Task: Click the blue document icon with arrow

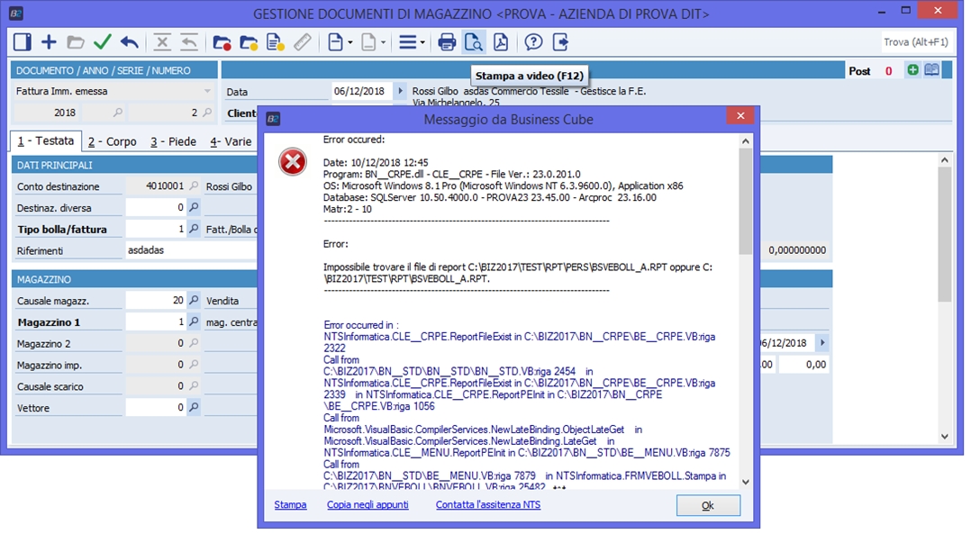Action: click(336, 42)
